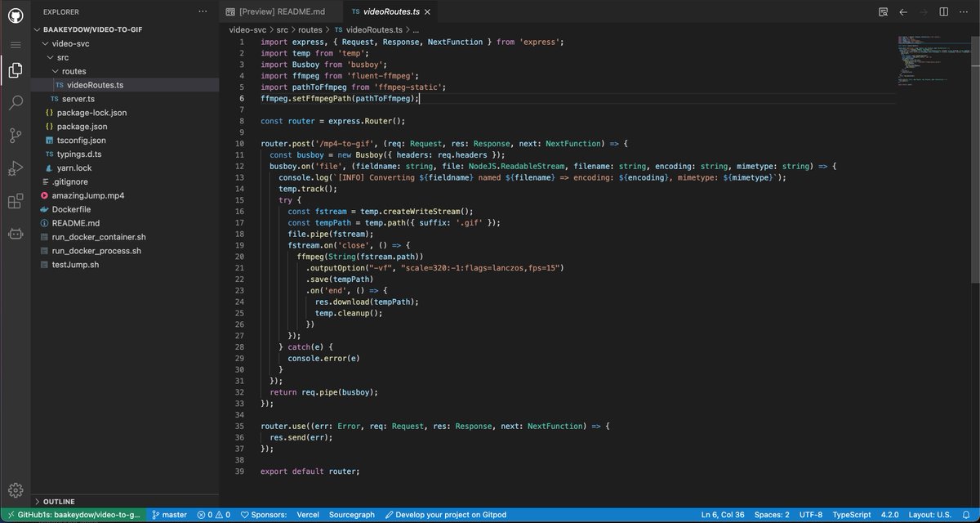The image size is (980, 523).
Task: Change language mode via TypeScript
Action: pyautogui.click(x=852, y=515)
